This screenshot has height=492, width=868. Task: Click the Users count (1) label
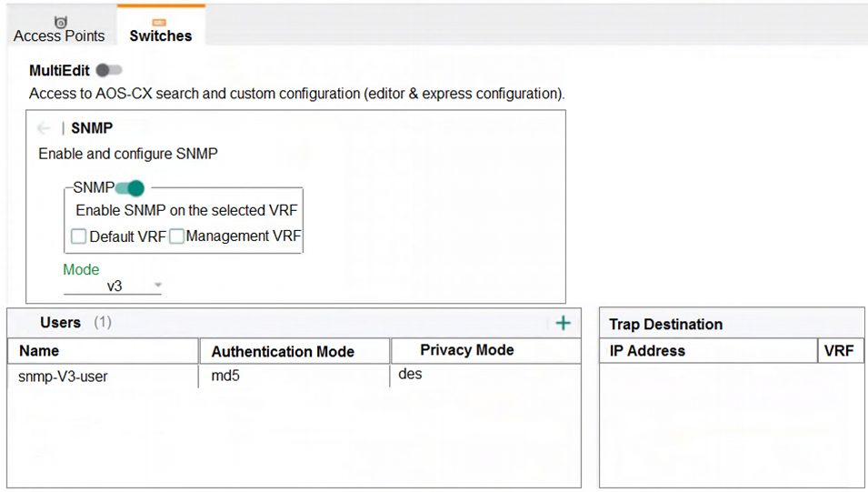(x=103, y=323)
